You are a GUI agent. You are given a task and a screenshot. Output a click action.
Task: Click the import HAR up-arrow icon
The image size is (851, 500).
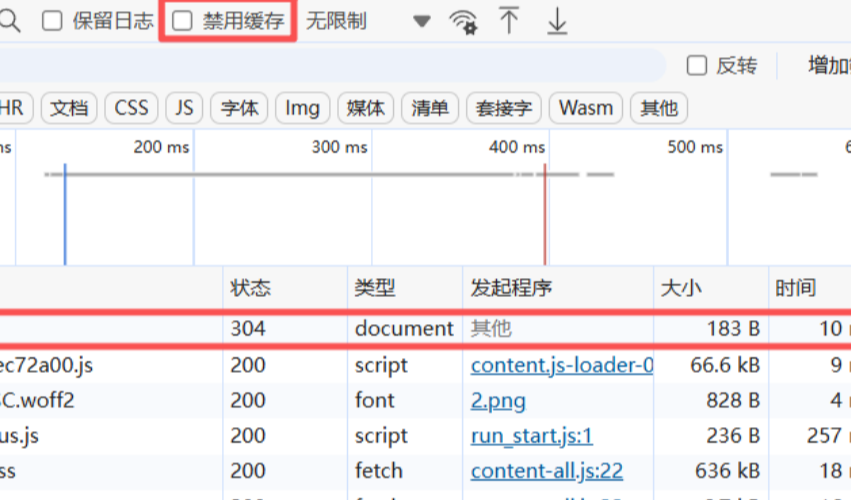tap(509, 21)
